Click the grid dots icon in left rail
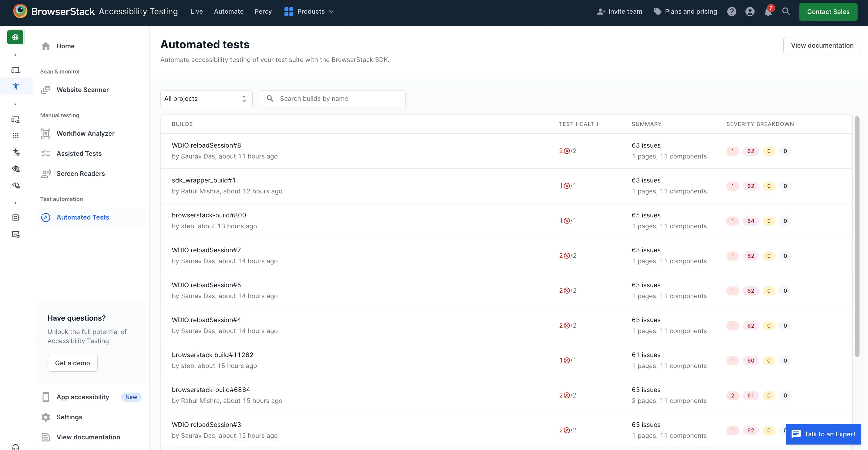Viewport: 868px width, 450px height. pyautogui.click(x=15, y=136)
